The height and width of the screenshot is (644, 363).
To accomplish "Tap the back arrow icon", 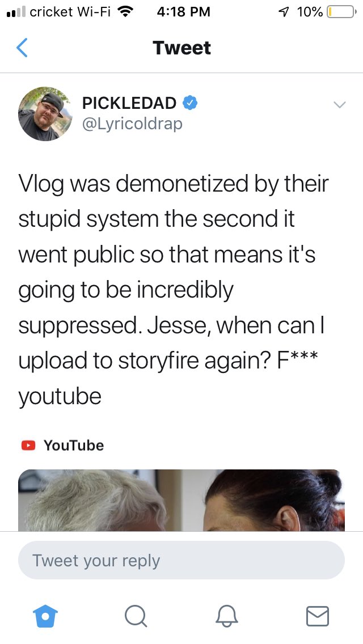I will 22,48.
